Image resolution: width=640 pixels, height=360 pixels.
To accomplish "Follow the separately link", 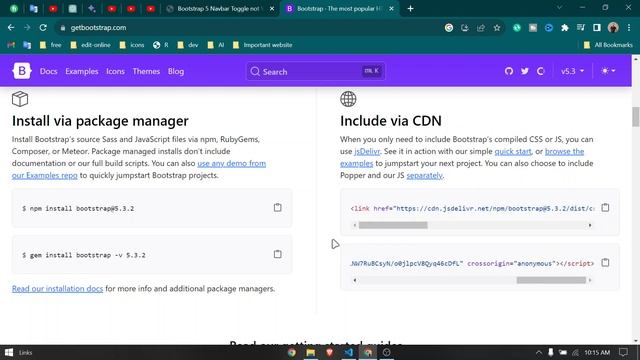I will (424, 176).
